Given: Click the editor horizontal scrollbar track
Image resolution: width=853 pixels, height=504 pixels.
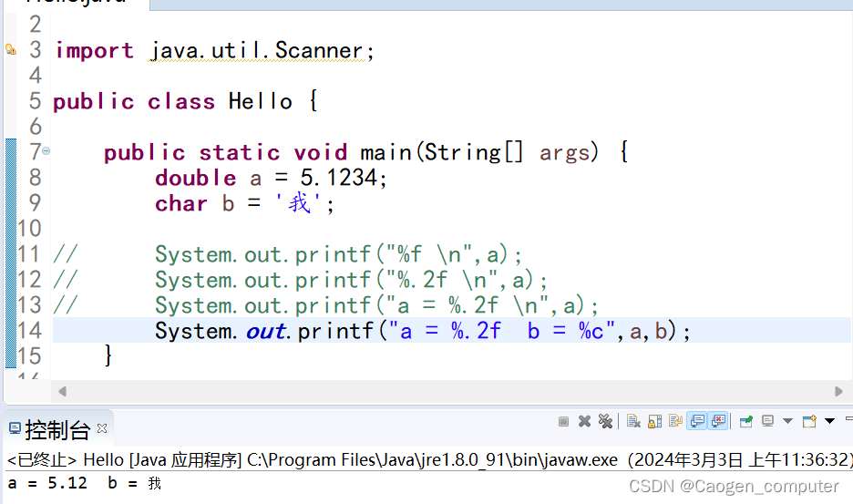Looking at the screenshot, I should pyautogui.click(x=450, y=391).
